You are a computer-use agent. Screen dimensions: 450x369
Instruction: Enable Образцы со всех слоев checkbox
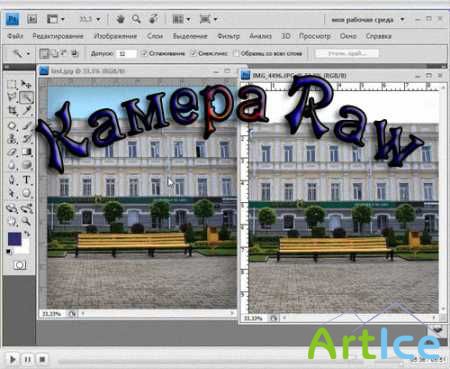pyautogui.click(x=236, y=53)
